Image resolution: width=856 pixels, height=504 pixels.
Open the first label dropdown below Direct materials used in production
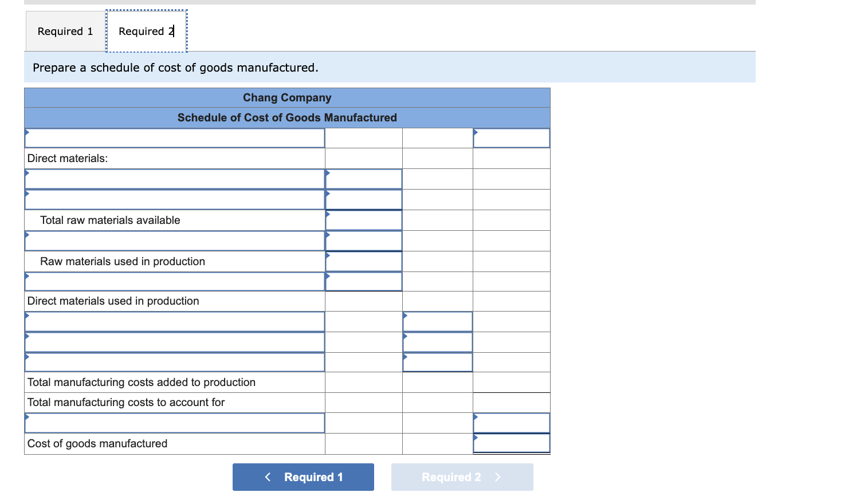coord(174,321)
